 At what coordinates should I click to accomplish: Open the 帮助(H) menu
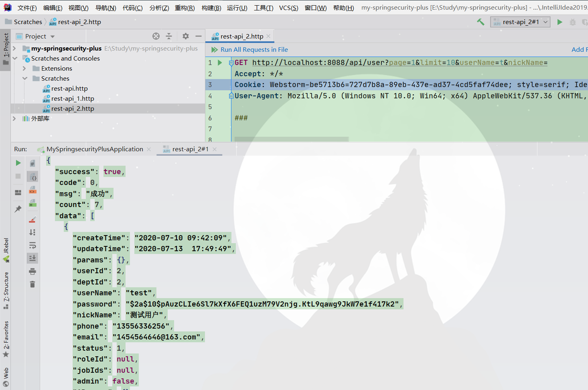pos(344,8)
